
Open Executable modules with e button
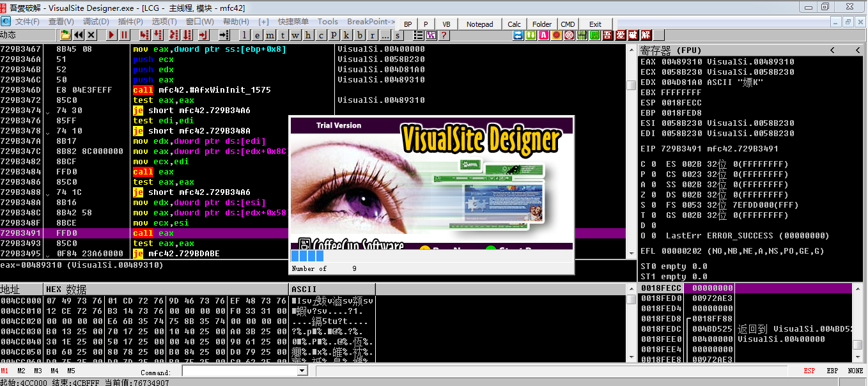257,35
